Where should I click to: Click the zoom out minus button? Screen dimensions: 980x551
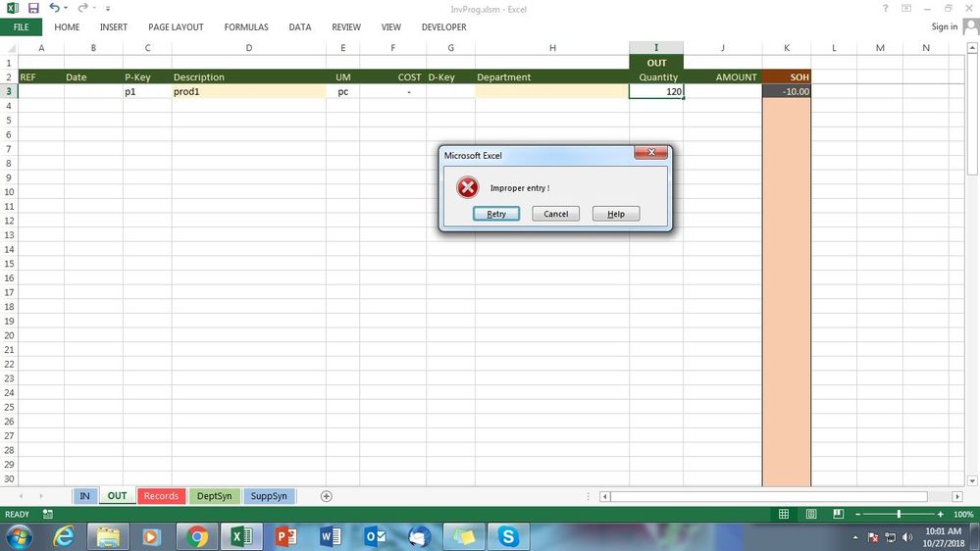pyautogui.click(x=858, y=514)
